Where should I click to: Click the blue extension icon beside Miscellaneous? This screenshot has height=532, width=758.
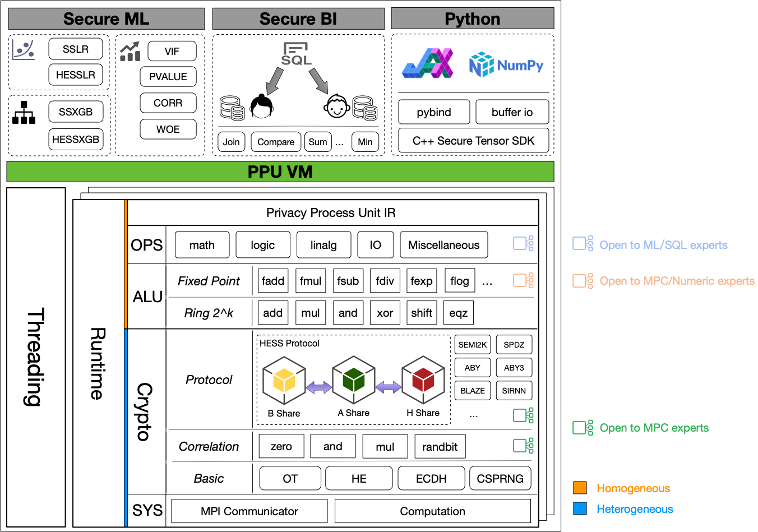coord(522,243)
